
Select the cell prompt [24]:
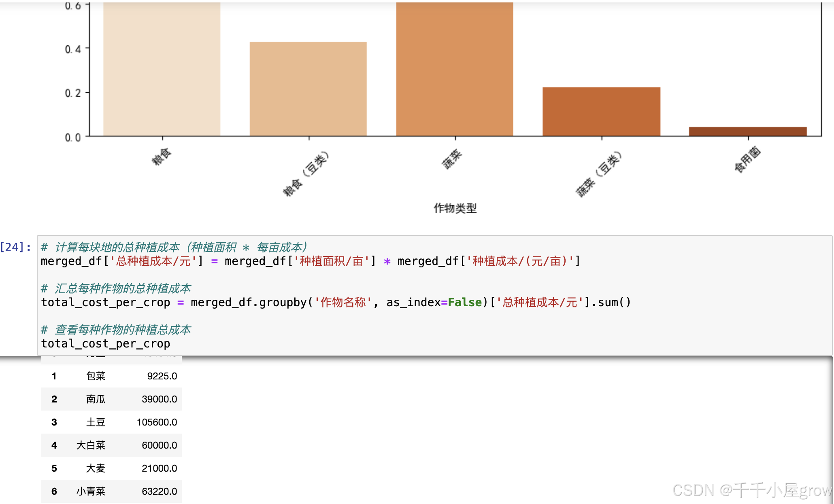point(16,247)
